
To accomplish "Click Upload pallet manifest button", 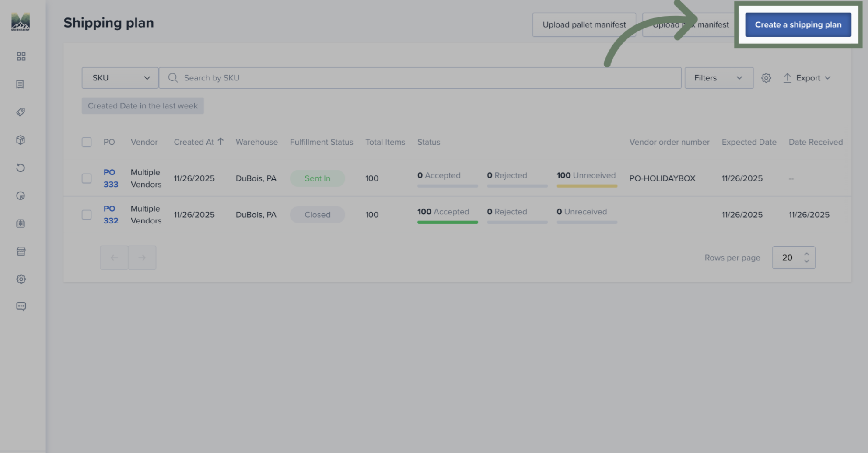I will click(x=584, y=25).
